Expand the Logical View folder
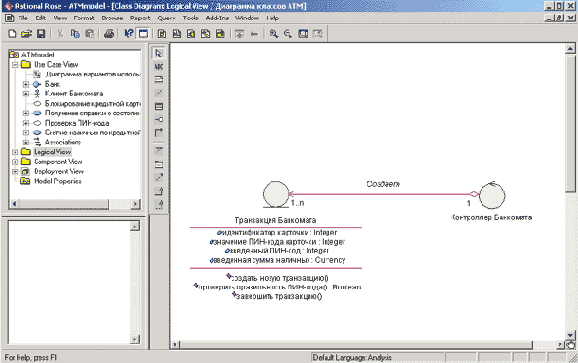The height and width of the screenshot is (363, 578). pyautogui.click(x=15, y=152)
